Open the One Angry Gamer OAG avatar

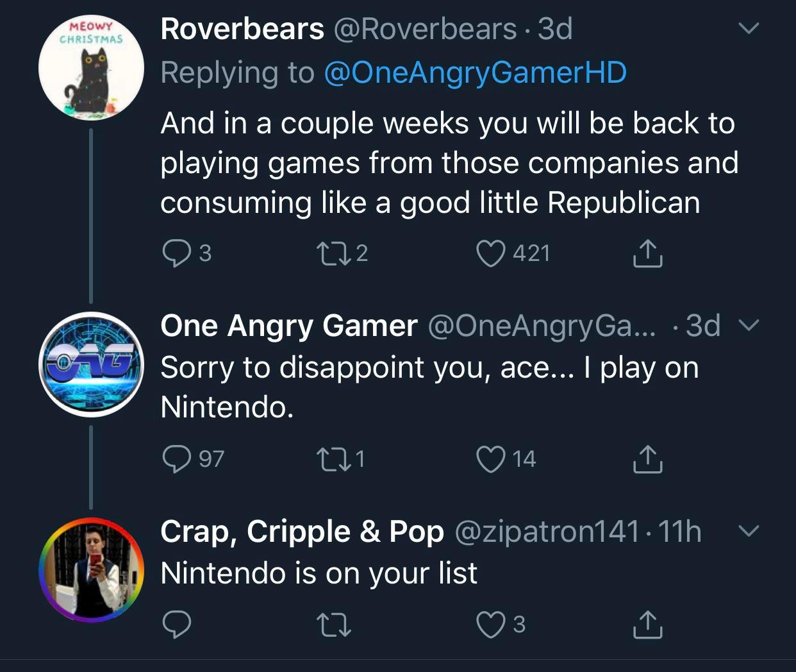[91, 364]
